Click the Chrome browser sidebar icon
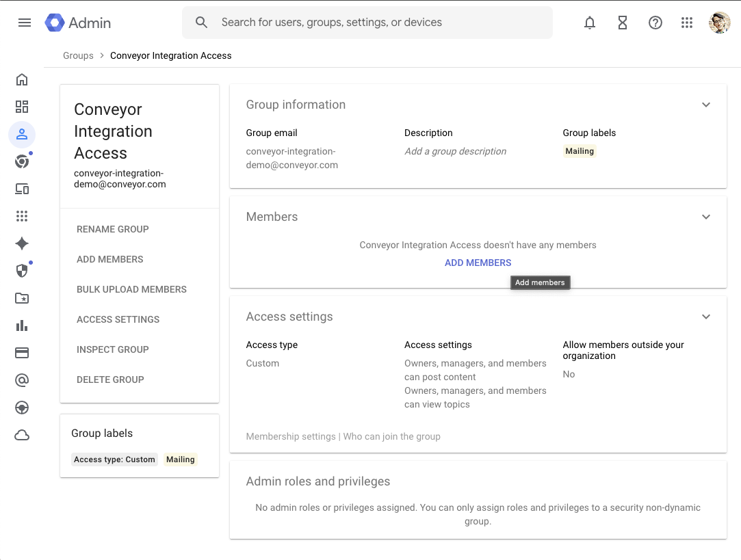 coord(22,161)
